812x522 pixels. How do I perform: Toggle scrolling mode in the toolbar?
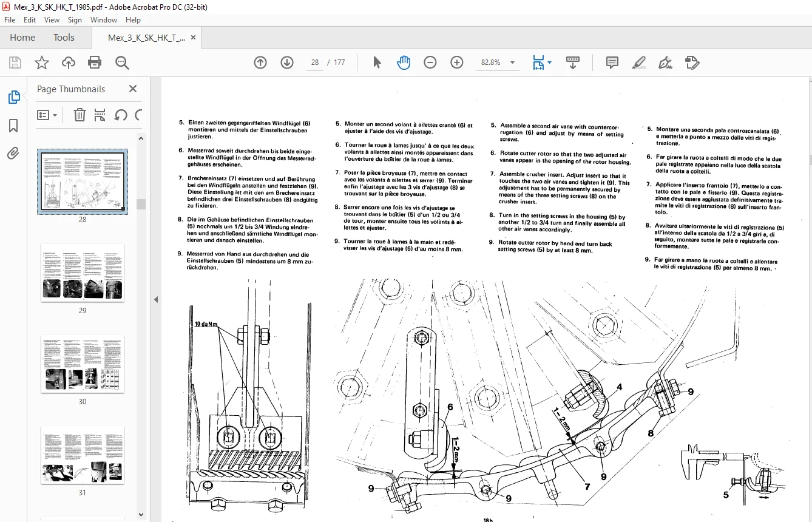pyautogui.click(x=573, y=63)
